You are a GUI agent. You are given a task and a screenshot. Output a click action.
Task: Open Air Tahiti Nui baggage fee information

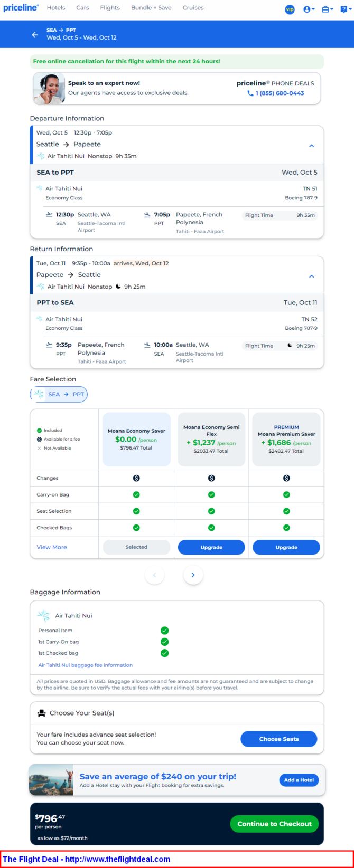(x=86, y=665)
